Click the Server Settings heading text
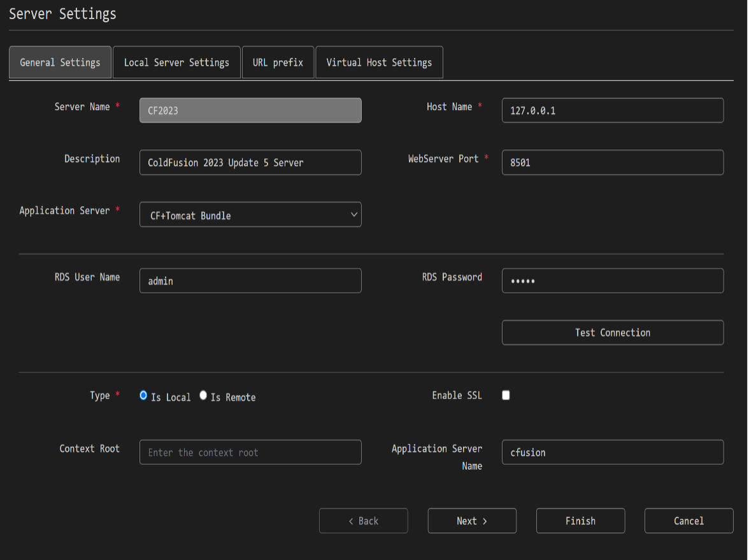The height and width of the screenshot is (560, 749). [x=62, y=14]
